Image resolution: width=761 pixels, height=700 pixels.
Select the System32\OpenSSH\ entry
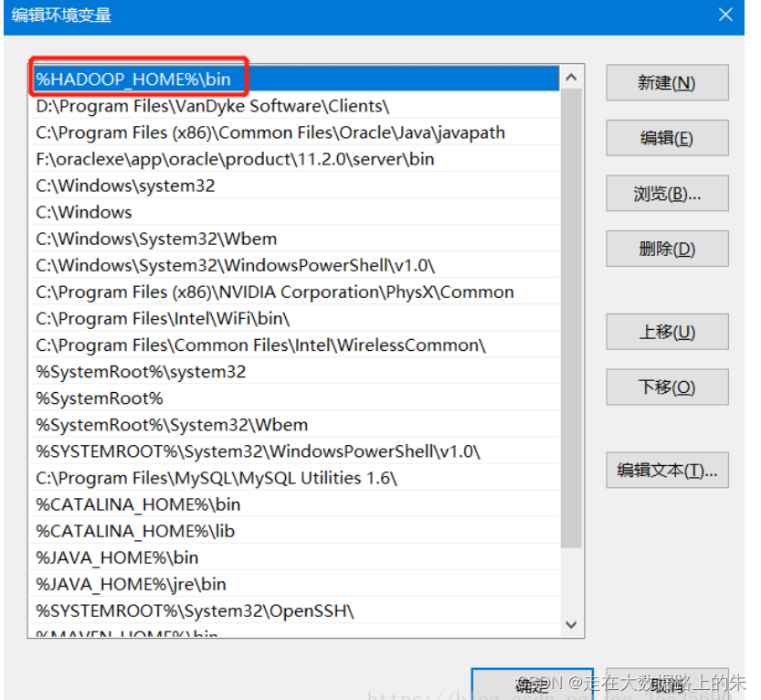coord(293,610)
